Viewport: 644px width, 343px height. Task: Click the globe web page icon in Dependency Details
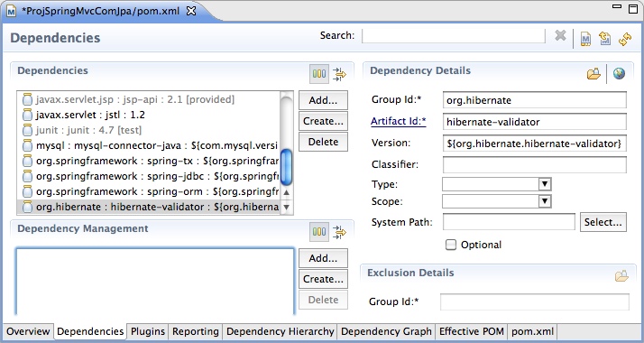619,73
